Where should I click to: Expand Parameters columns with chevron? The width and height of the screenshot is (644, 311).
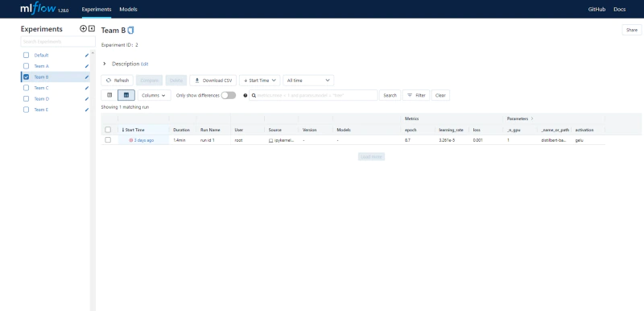532,118
